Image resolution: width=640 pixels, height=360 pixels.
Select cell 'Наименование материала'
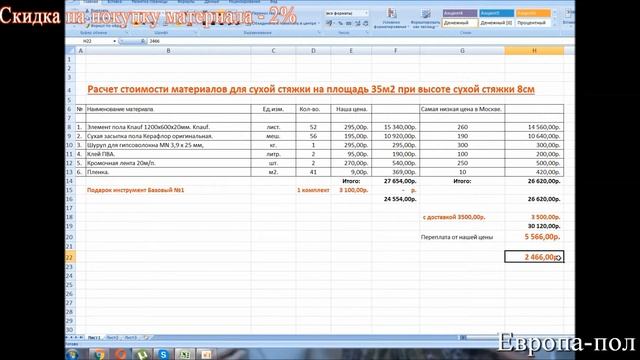pyautogui.click(x=168, y=109)
